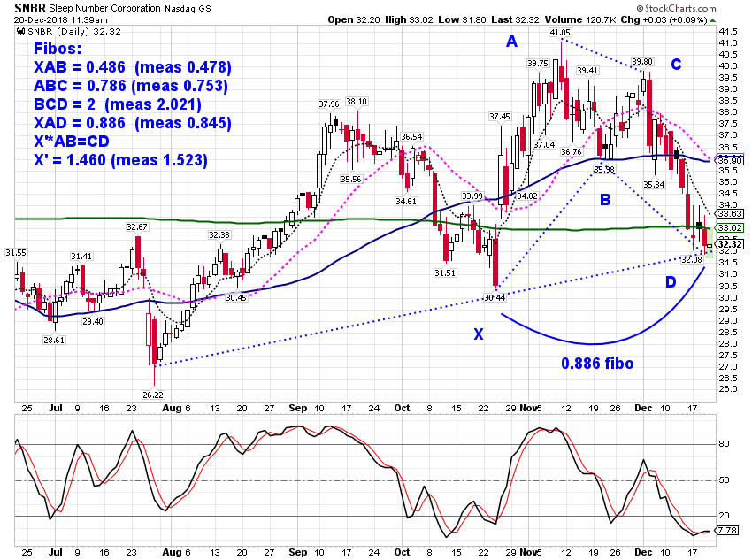
Task: Select the 31.51 October low label
Action: pyautogui.click(x=445, y=272)
